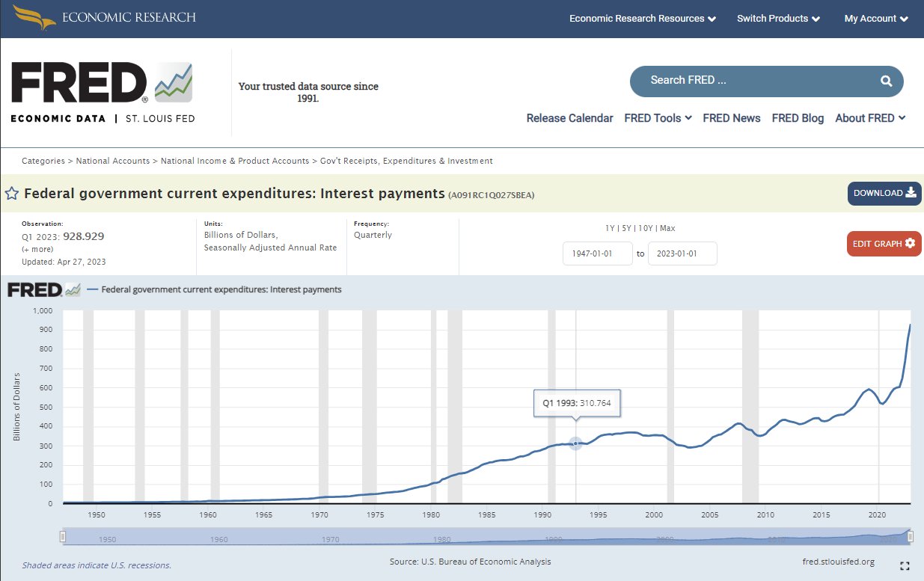The image size is (924, 581).
Task: Open Gov't Receipts, Expenditures & Investment breadcrumb
Action: (x=406, y=161)
